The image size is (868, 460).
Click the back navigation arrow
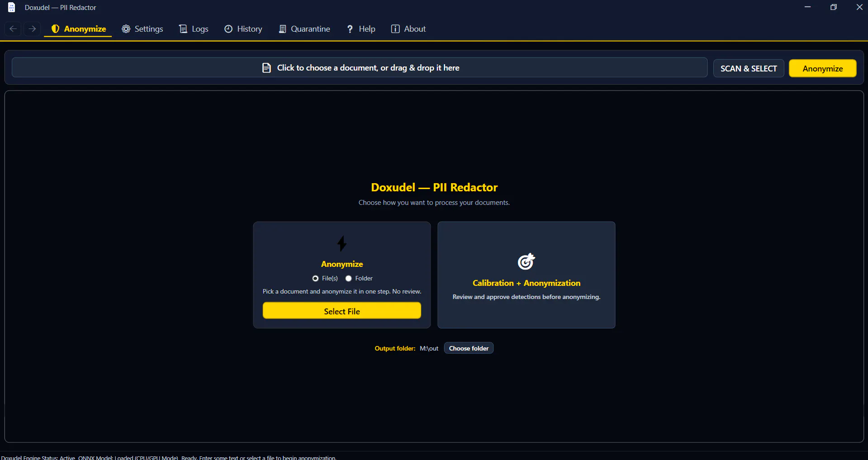tap(13, 29)
